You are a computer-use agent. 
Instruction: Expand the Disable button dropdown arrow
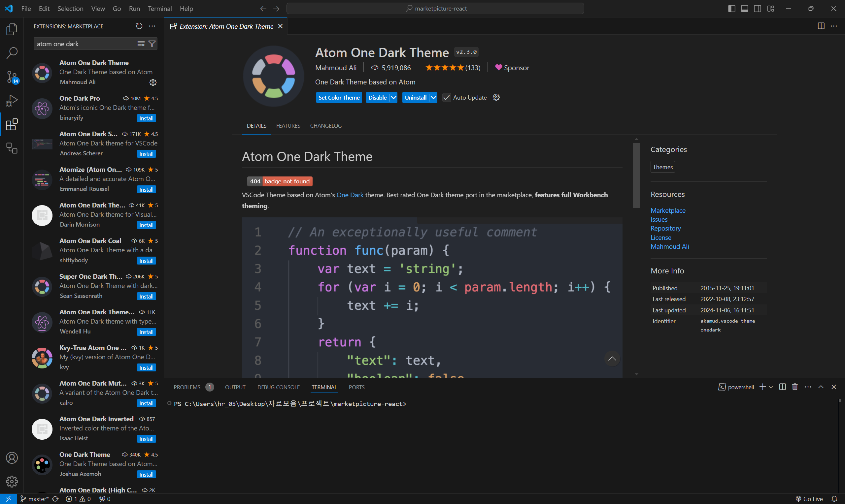393,98
